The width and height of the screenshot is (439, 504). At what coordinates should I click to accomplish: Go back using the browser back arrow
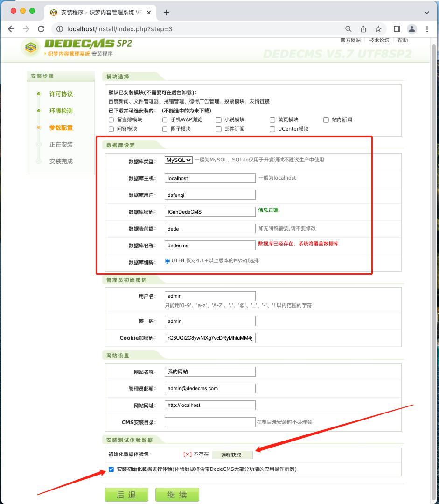(x=11, y=29)
